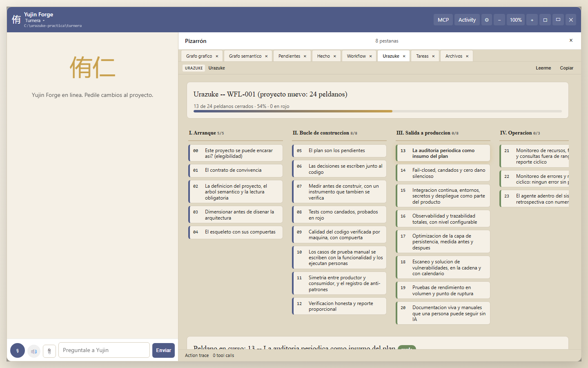Open step 23 El agente adentro card

coord(535,199)
